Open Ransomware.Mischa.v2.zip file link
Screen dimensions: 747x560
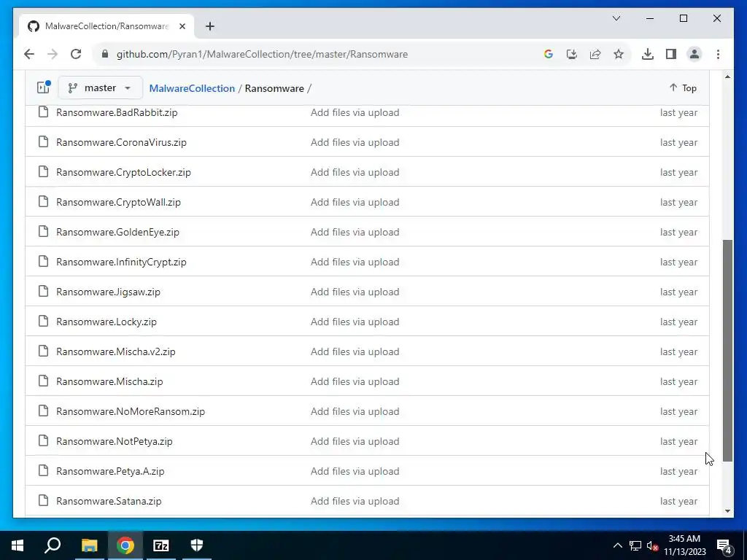116,351
